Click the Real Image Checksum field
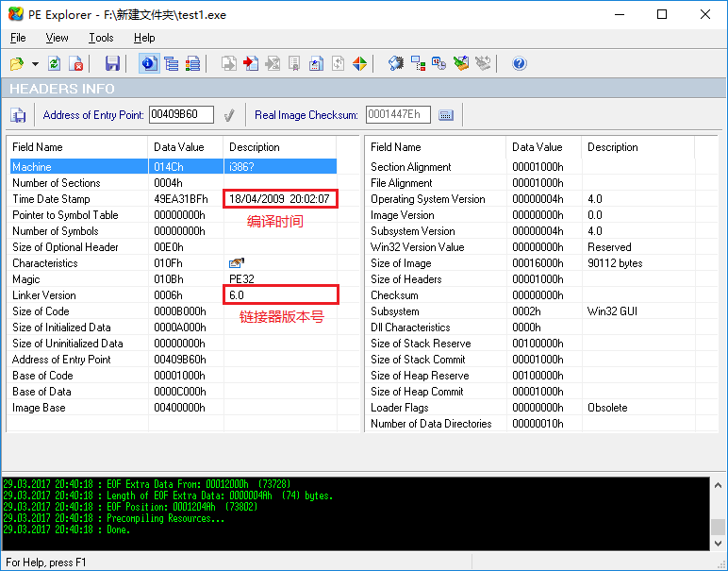728x571 pixels. tap(398, 115)
